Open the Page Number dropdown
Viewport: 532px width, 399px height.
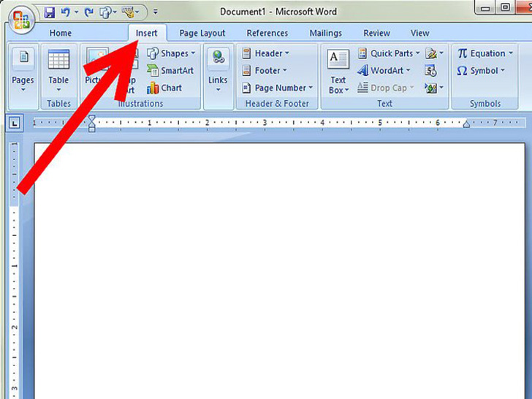click(277, 88)
